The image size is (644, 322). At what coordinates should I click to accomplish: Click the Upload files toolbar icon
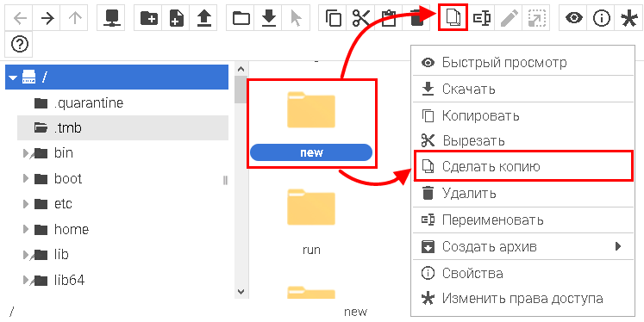[x=203, y=18]
